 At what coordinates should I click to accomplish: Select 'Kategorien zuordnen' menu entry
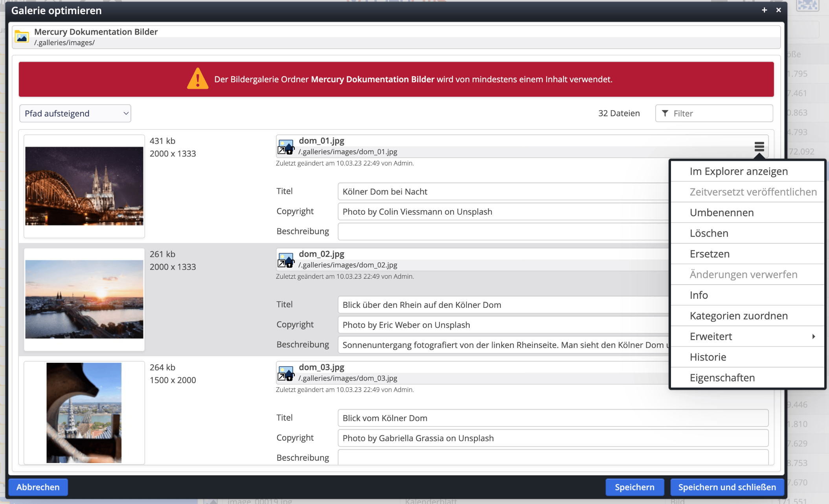click(x=739, y=316)
